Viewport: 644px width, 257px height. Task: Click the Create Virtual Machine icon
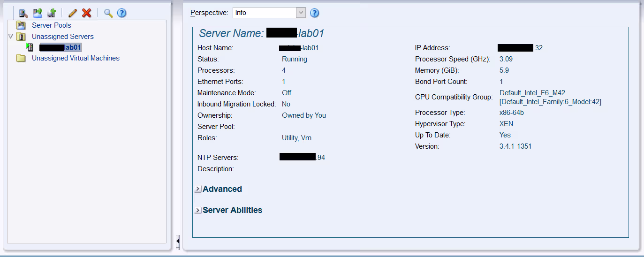tap(52, 13)
